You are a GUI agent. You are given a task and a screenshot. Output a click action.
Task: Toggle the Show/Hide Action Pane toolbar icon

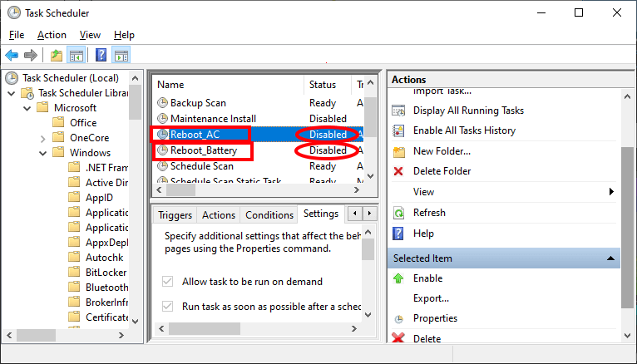(121, 56)
